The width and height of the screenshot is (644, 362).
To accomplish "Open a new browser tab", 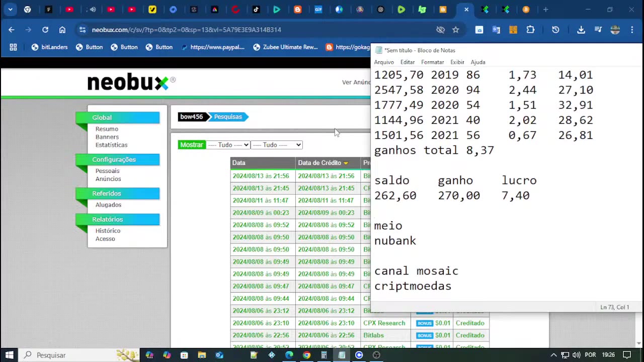I will 545,10.
